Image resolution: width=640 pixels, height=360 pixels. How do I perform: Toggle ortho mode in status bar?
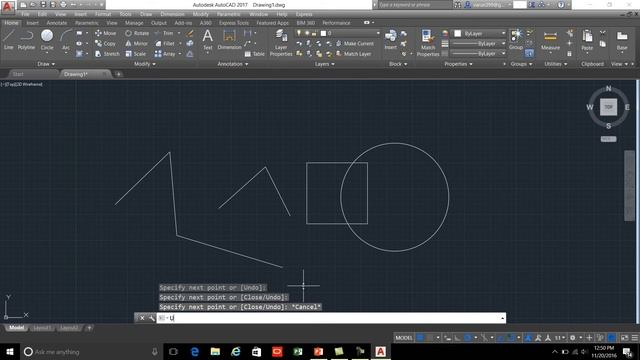(457, 338)
